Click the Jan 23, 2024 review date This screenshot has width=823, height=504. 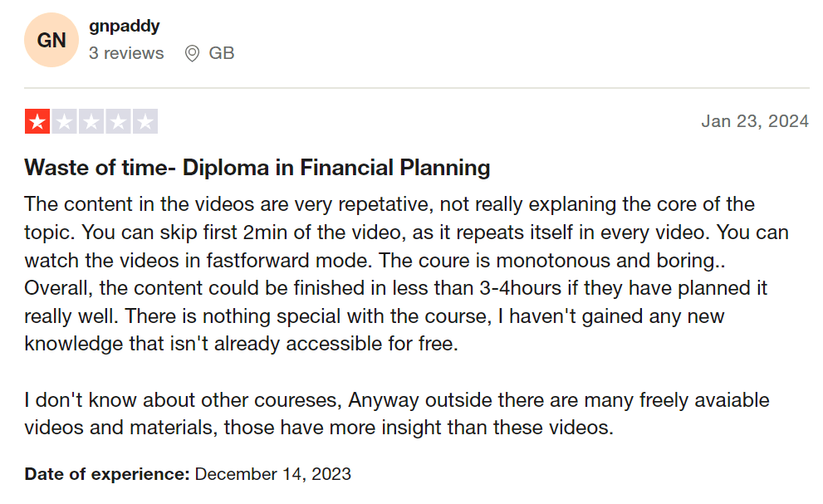(754, 121)
